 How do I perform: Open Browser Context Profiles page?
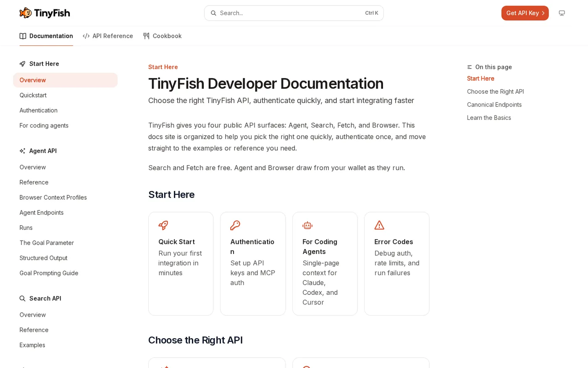tap(66, 198)
